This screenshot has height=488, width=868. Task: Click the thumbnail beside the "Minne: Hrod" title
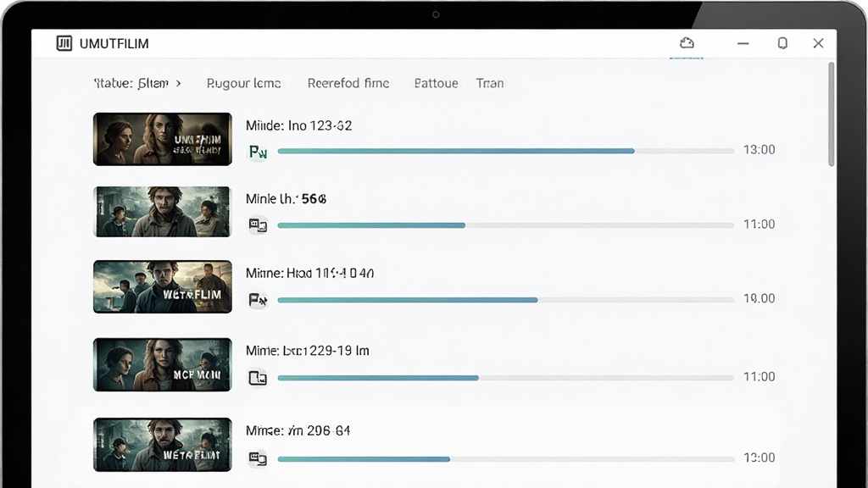coord(162,286)
